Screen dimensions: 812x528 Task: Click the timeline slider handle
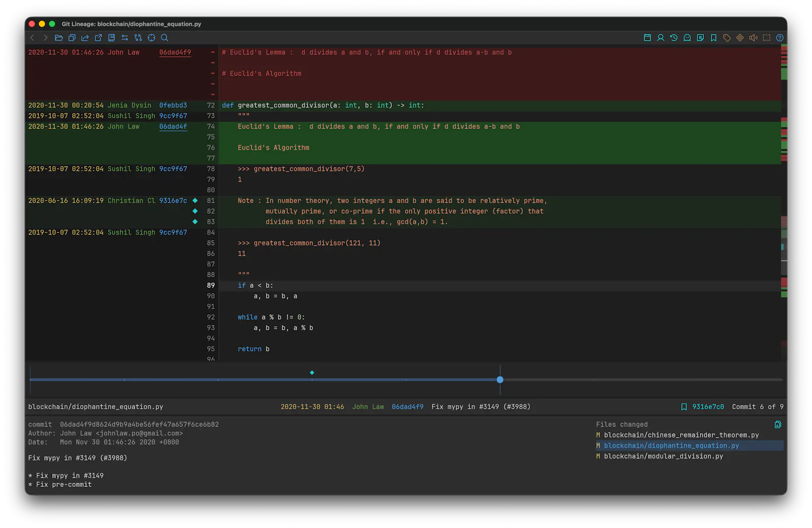coord(500,380)
